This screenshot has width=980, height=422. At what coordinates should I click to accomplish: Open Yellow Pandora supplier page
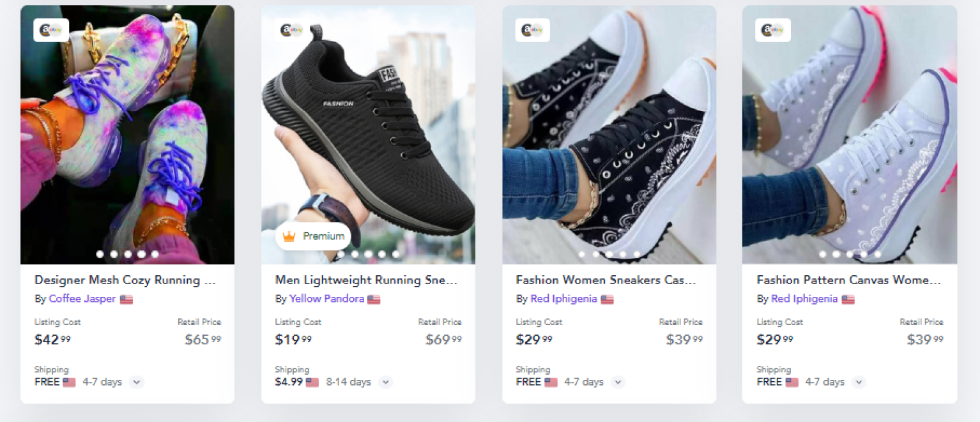click(326, 299)
